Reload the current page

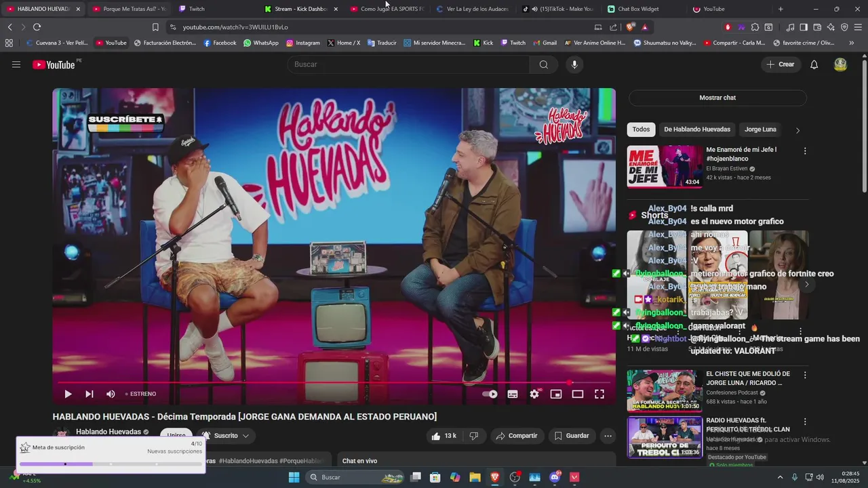pos(37,27)
